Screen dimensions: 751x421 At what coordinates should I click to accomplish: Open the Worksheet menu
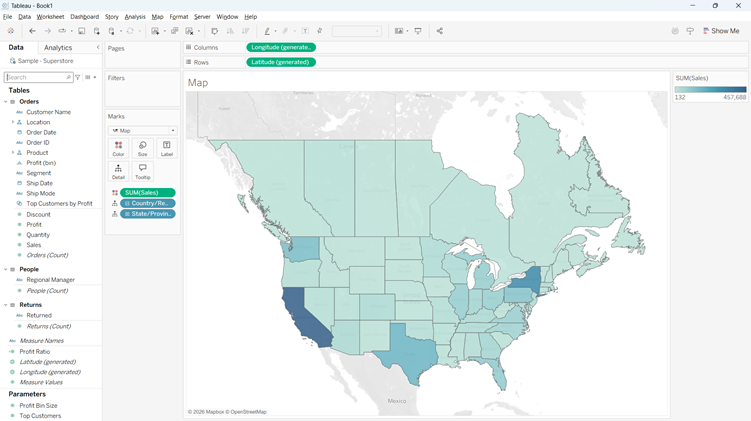coord(50,17)
